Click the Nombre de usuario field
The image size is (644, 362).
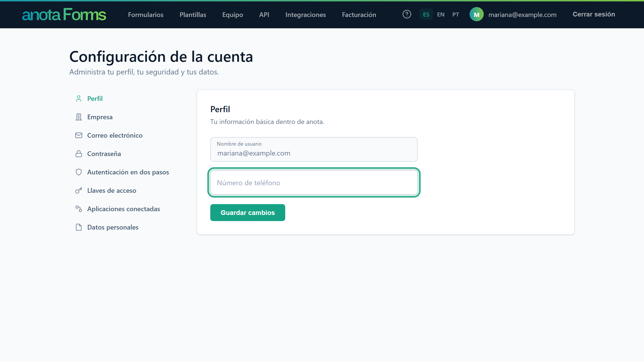[314, 149]
